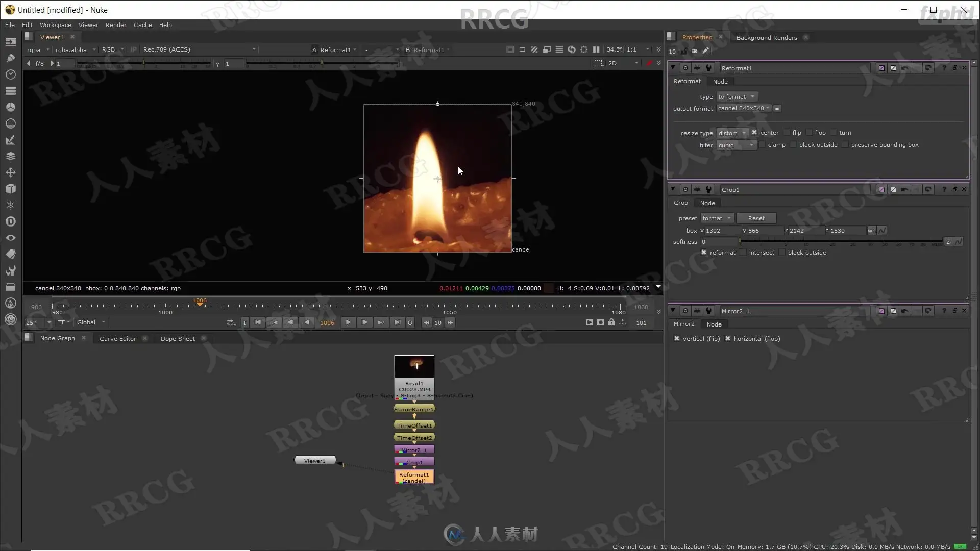Screen dimensions: 980x551
Task: Enable the flop checkbox in Reformat1
Action: point(809,133)
